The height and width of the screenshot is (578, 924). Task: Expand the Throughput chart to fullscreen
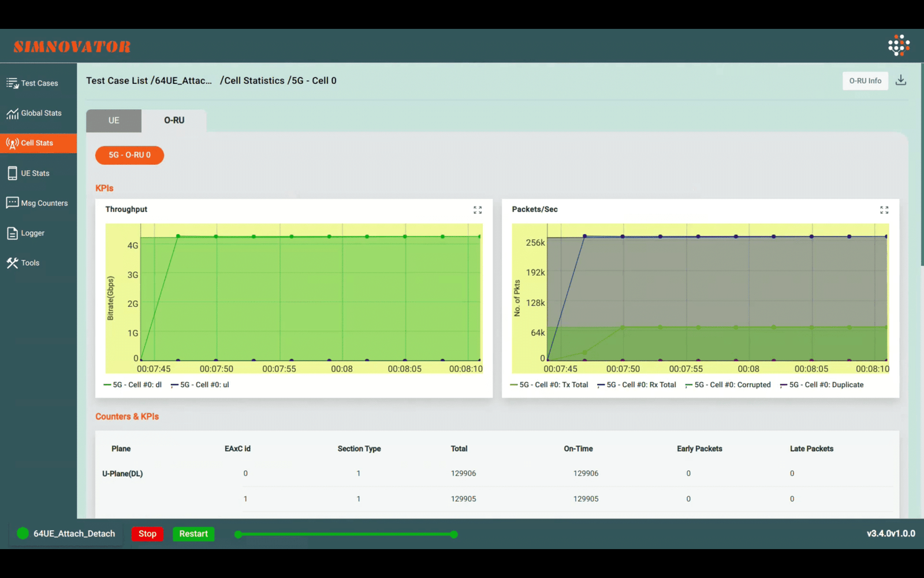[x=478, y=210]
